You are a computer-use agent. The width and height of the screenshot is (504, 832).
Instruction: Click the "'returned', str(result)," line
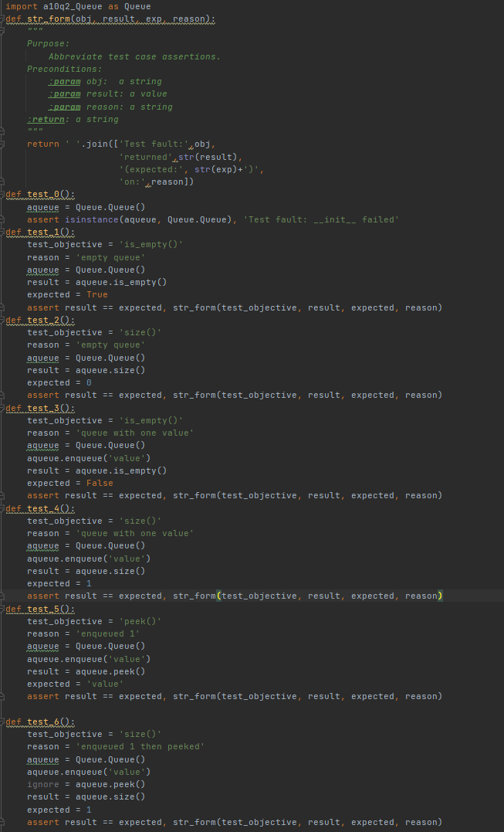[181, 157]
